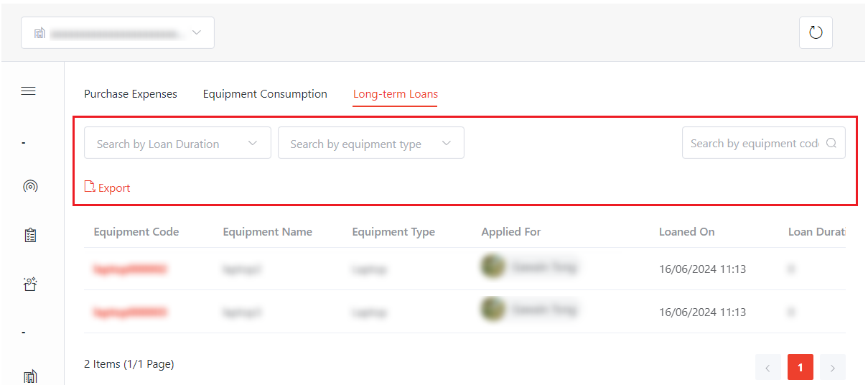This screenshot has width=868, height=385.
Task: Click the previous page arrow
Action: point(767,367)
